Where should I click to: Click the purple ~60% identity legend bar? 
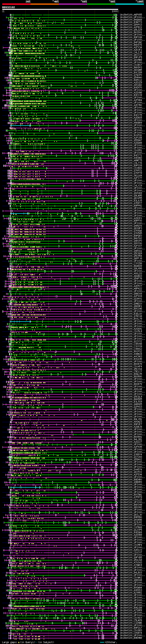[x=73, y=4]
